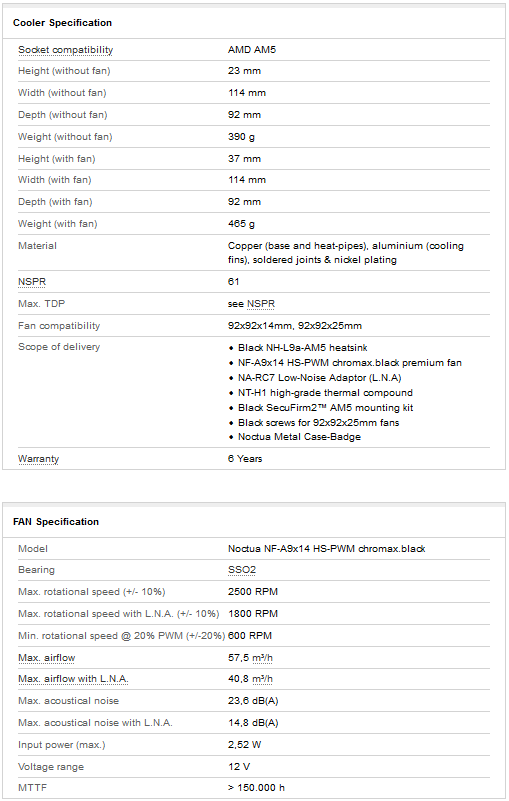Click Max. airflow with L.N.A. term

tap(73, 679)
